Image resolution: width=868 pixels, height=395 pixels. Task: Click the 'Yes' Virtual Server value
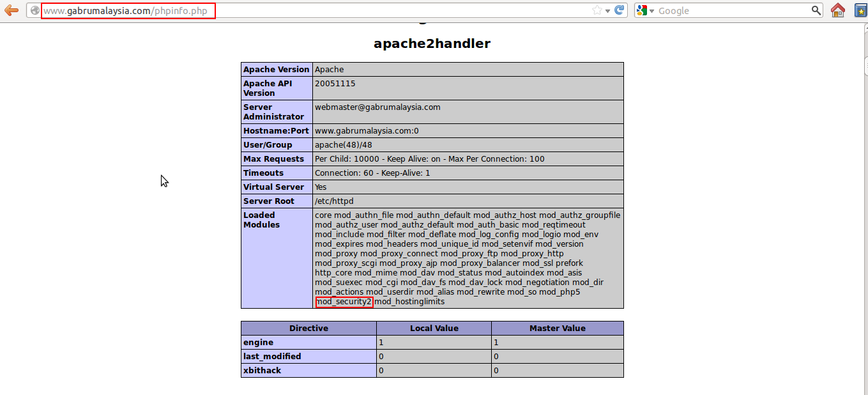point(321,187)
